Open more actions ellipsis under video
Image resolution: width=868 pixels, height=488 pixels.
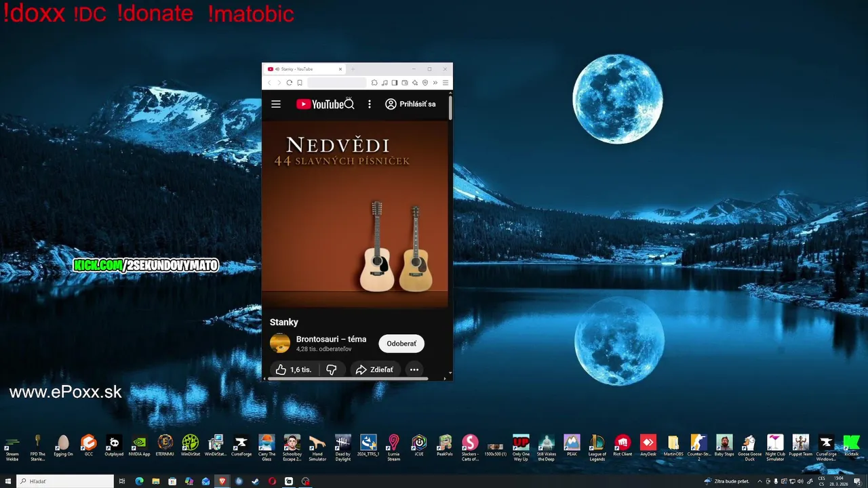[414, 369]
